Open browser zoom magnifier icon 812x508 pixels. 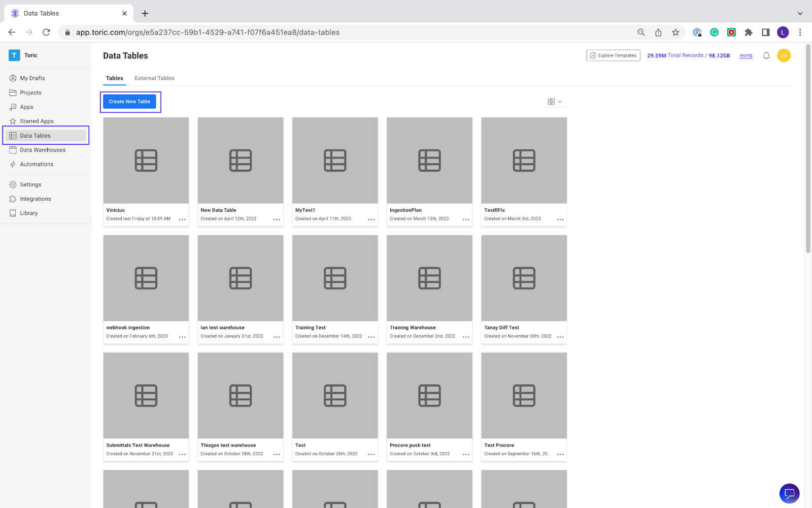tap(641, 32)
